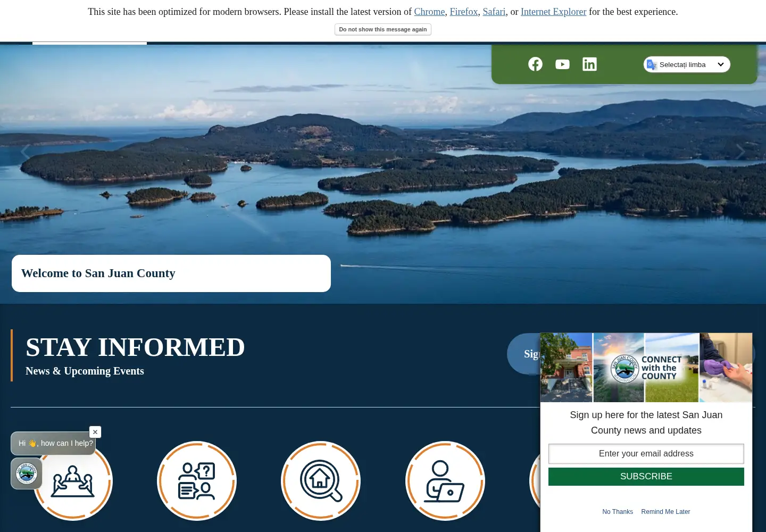Click the Connect with the County banner
766x532 pixels.
pos(646,368)
